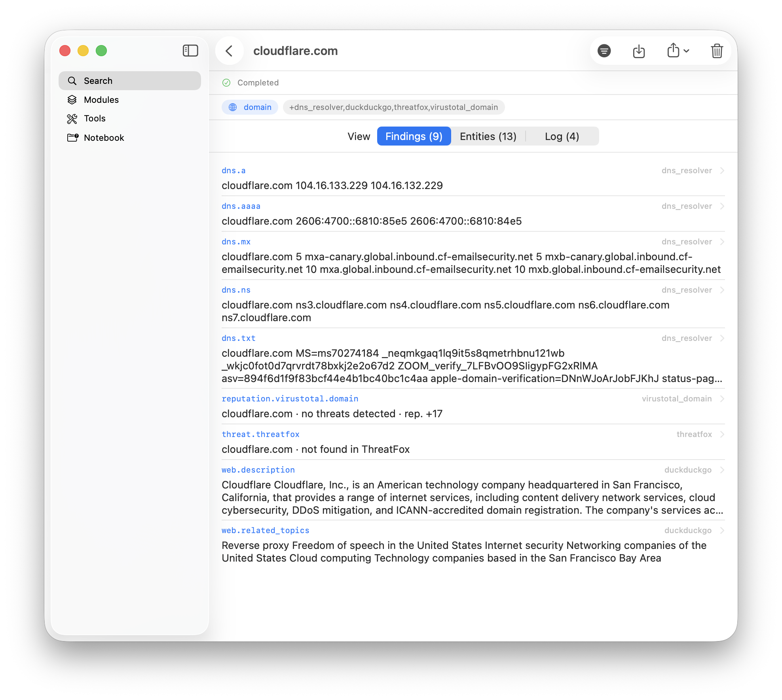The height and width of the screenshot is (700, 782).
Task: Open the reputation.virustotal.domain label
Action: [x=290, y=399]
